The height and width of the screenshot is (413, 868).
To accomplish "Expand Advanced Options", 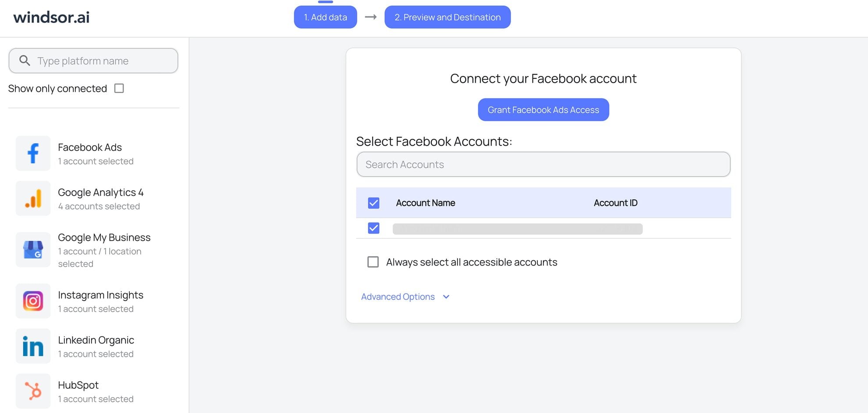I will tap(397, 296).
